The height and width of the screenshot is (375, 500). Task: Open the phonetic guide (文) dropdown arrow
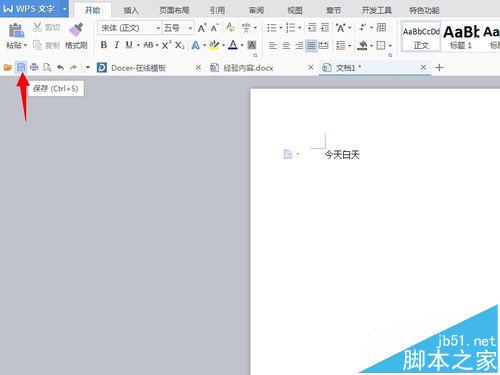[x=255, y=28]
